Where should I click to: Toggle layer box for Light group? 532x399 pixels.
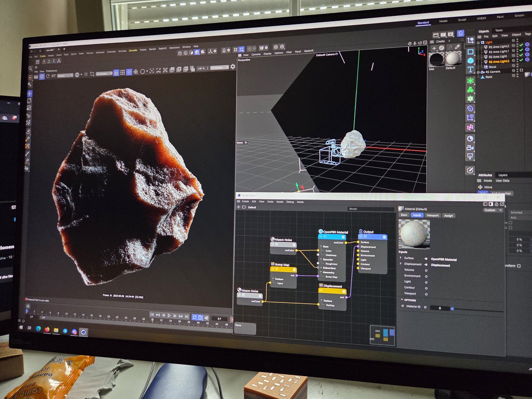pos(513,40)
